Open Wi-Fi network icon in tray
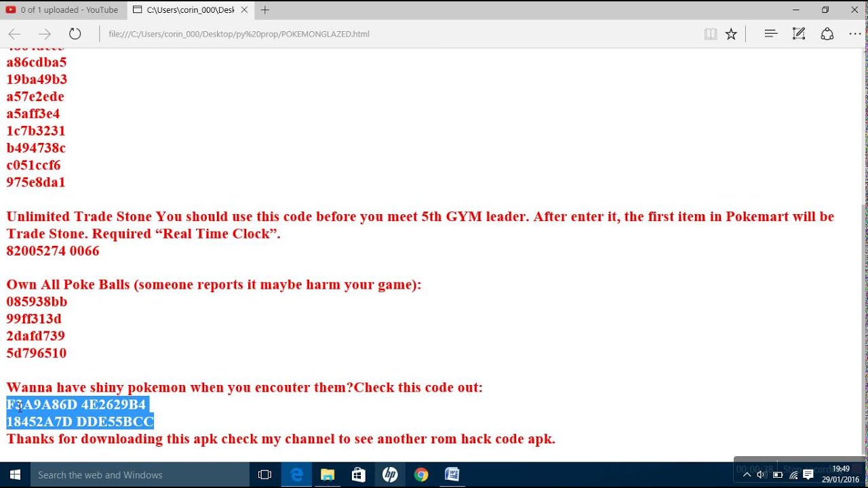 point(793,474)
